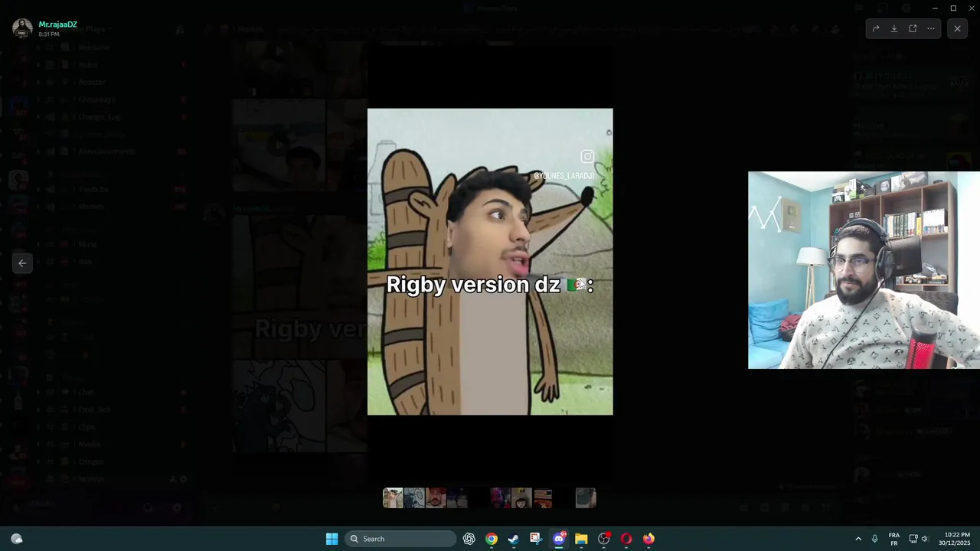
Task: Open Steam from the taskbar
Action: coord(514,539)
